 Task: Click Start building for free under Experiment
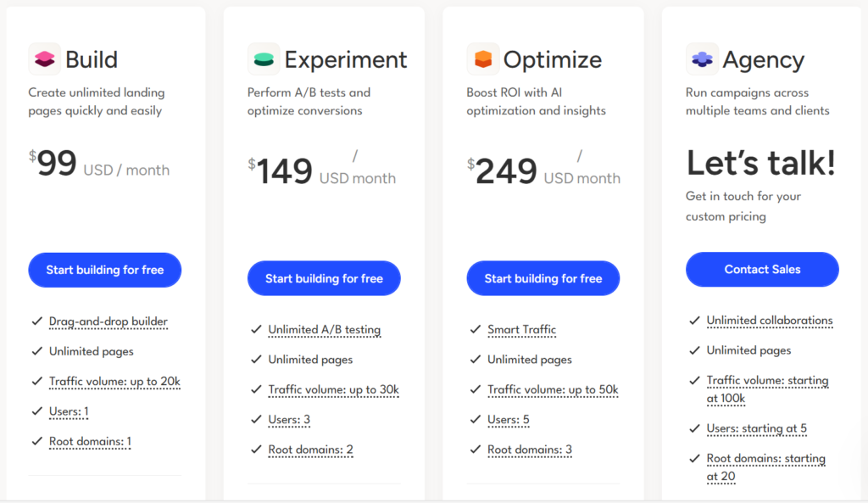click(x=324, y=277)
